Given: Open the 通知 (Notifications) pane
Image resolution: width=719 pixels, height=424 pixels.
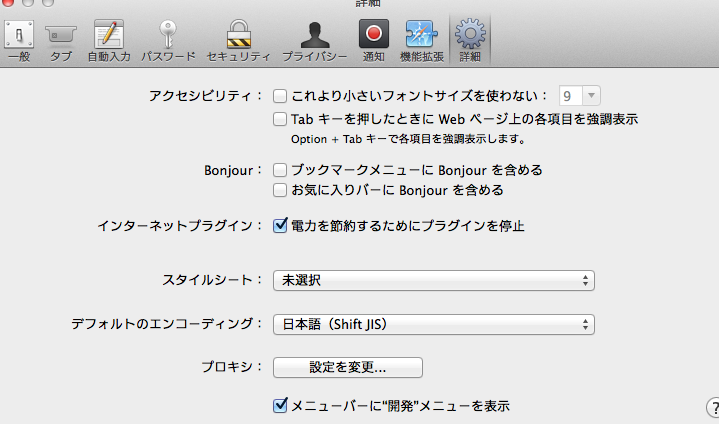Looking at the screenshot, I should point(373,40).
